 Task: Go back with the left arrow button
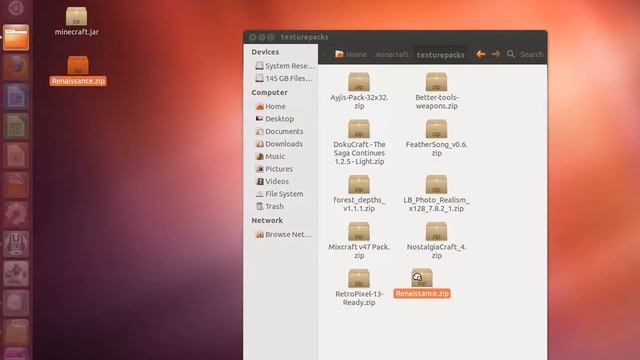[480, 54]
